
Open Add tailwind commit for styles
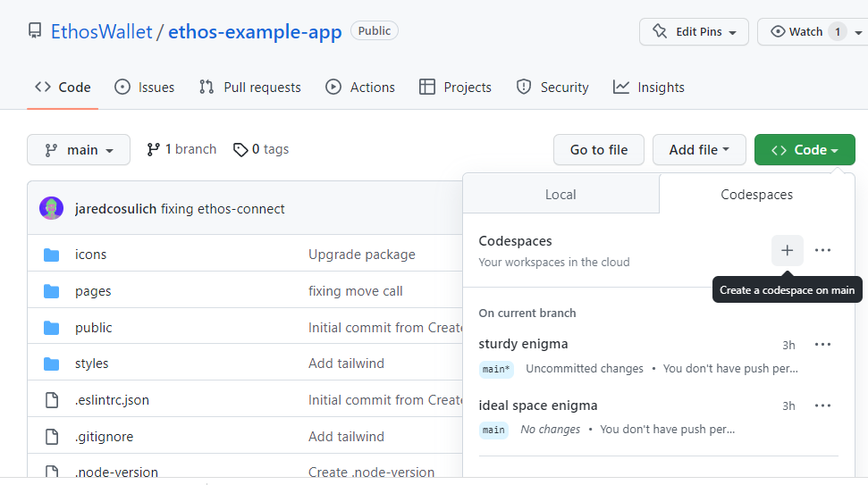point(346,364)
